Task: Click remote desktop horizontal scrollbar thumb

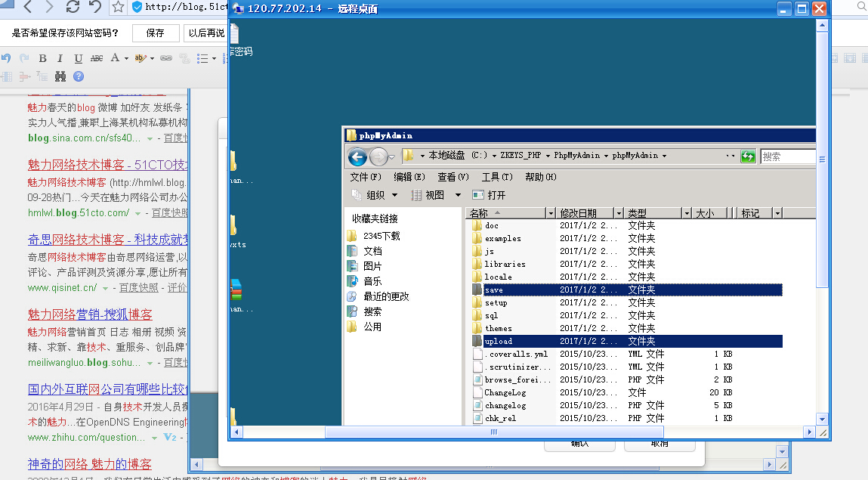Action: (x=494, y=432)
